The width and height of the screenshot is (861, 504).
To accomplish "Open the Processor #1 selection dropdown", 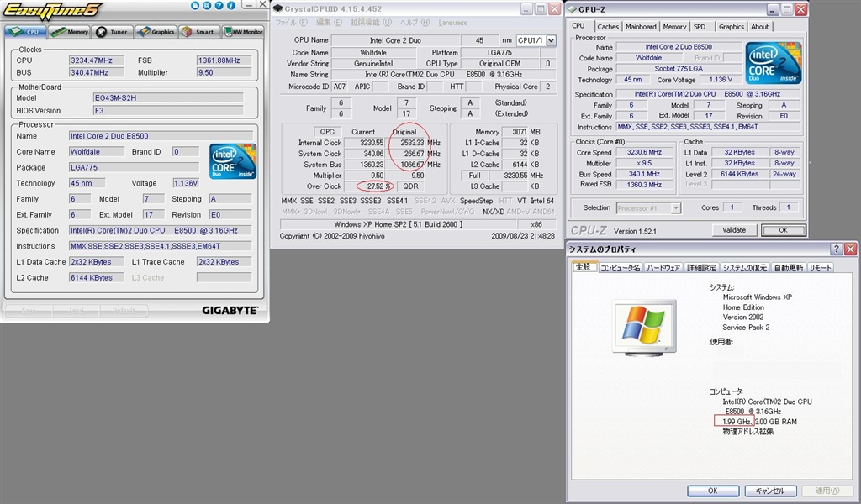I will [649, 207].
